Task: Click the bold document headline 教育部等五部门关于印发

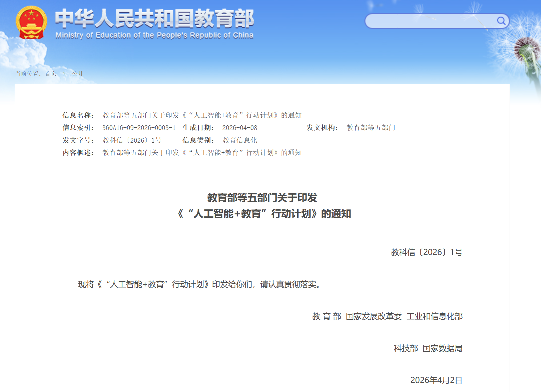Action: click(x=262, y=198)
